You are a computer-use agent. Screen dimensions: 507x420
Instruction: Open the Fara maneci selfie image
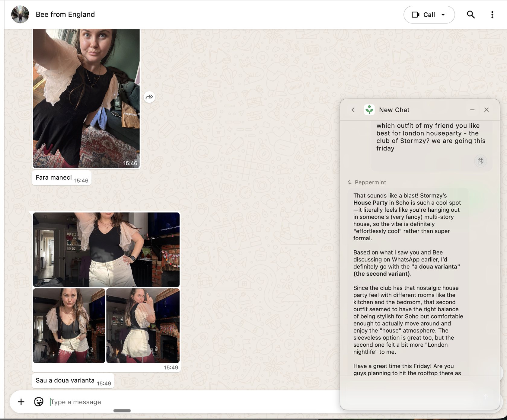[87, 97]
